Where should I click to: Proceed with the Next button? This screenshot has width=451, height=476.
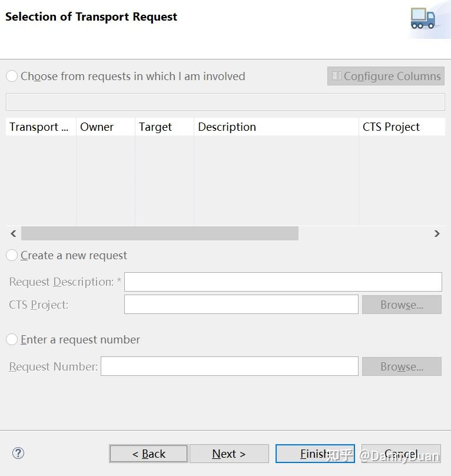coord(229,454)
